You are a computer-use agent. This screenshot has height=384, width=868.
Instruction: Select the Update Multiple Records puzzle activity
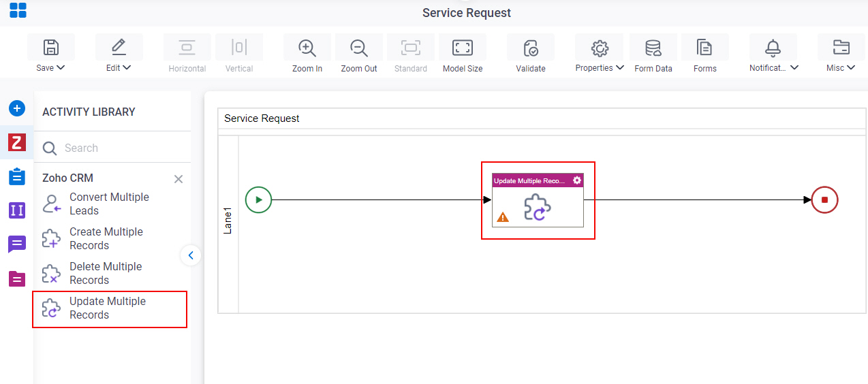(538, 207)
